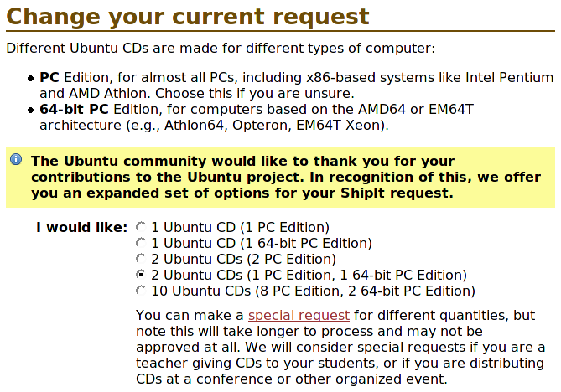The image size is (561, 392).
Task: Click the 'I would like:' field label
Action: 82,227
